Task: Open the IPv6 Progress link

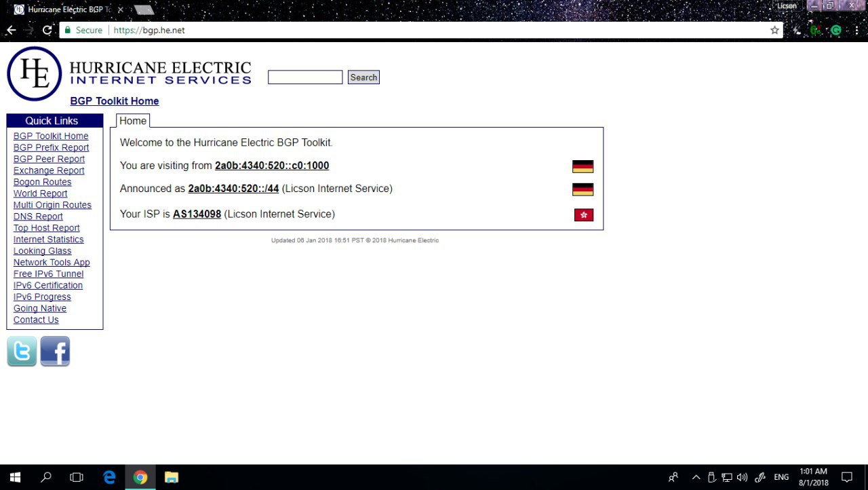Action: click(42, 297)
